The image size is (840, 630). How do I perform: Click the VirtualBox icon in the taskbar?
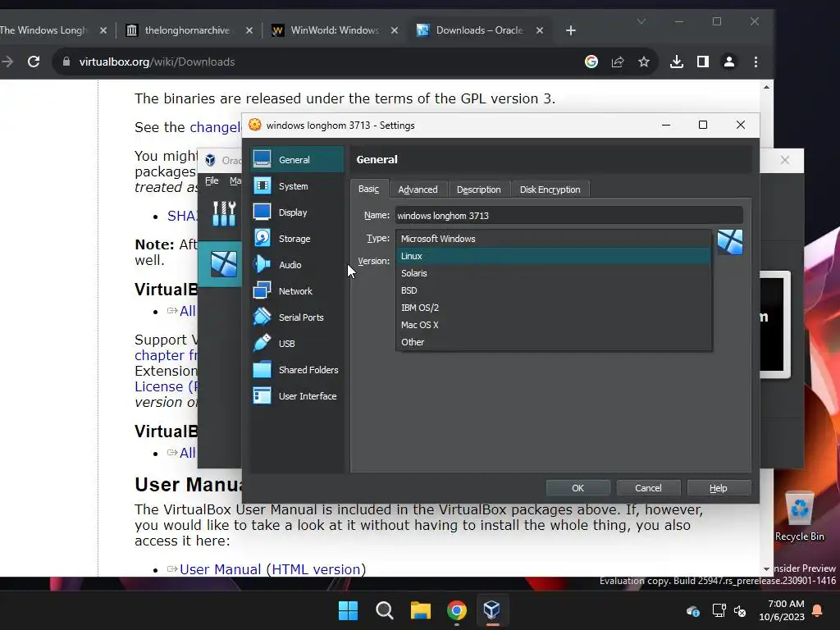click(492, 610)
